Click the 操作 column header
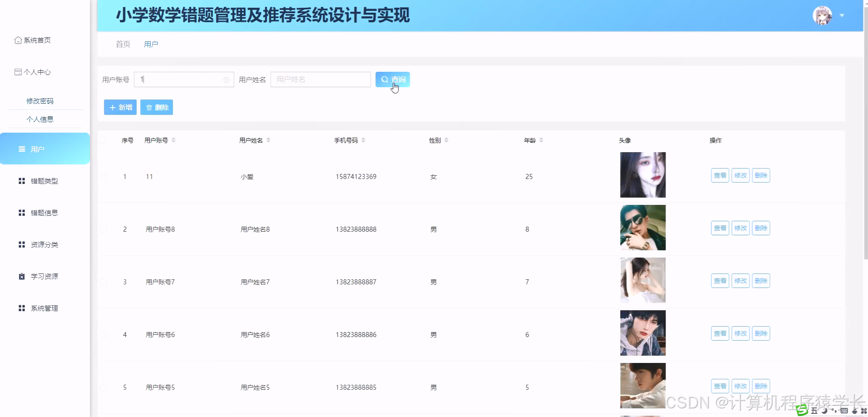The image size is (868, 417). (x=715, y=140)
